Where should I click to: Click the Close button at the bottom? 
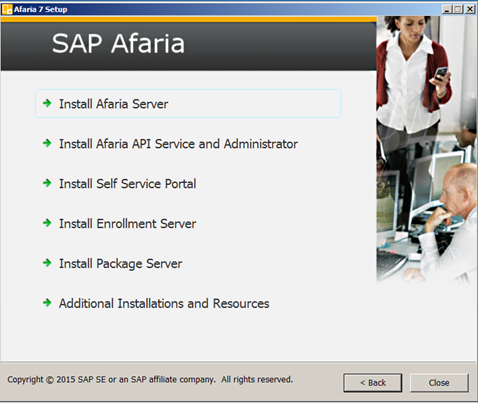pos(439,383)
